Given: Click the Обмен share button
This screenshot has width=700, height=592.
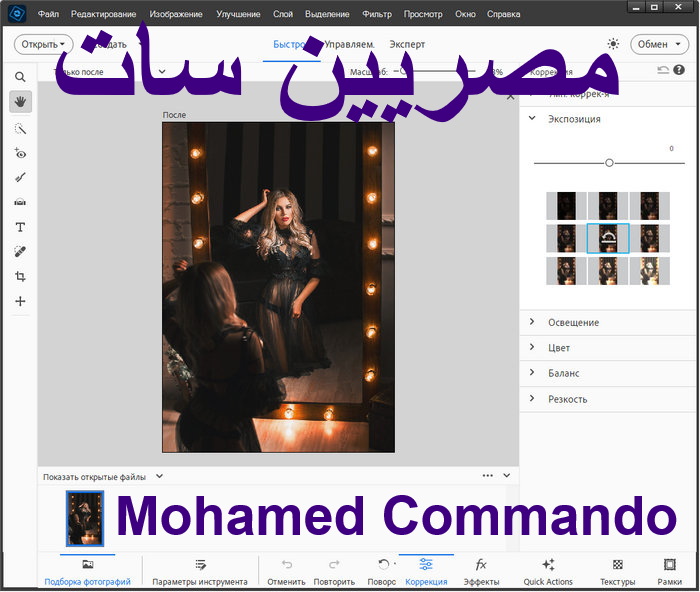Looking at the screenshot, I should [659, 44].
